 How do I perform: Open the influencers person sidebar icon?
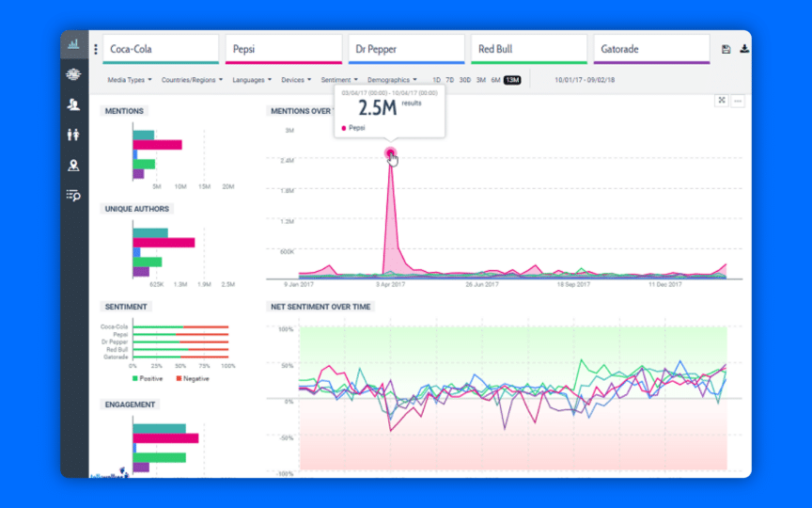coord(73,104)
